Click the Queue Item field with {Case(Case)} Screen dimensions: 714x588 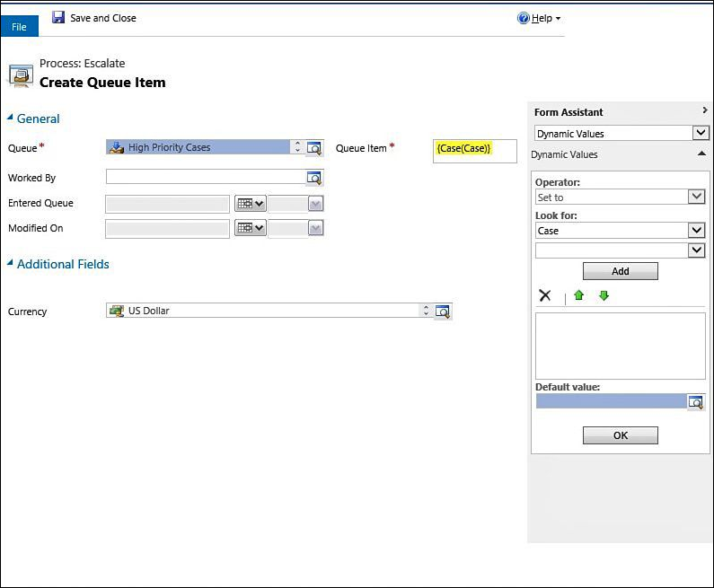pos(475,151)
